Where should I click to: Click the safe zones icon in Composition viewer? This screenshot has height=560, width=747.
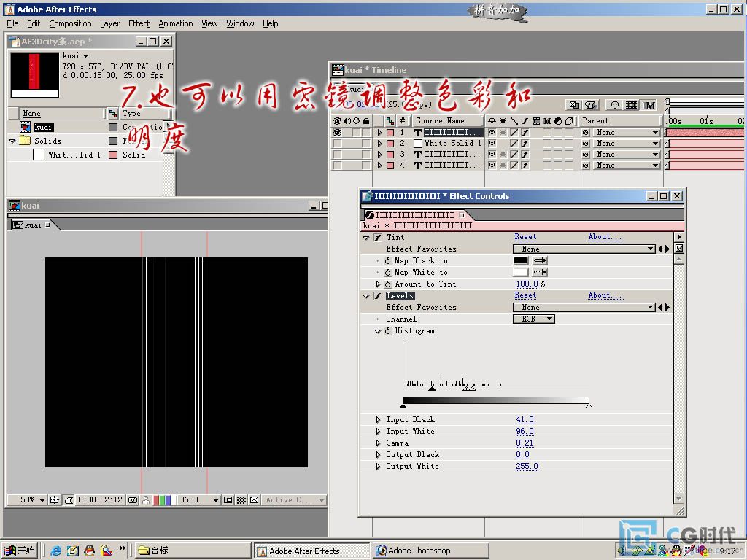[x=54, y=500]
